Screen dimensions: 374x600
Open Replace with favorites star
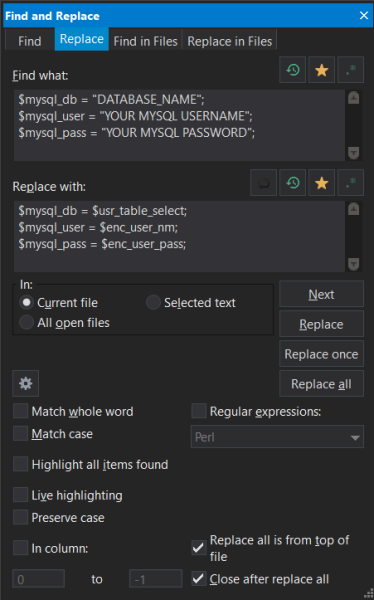(322, 183)
